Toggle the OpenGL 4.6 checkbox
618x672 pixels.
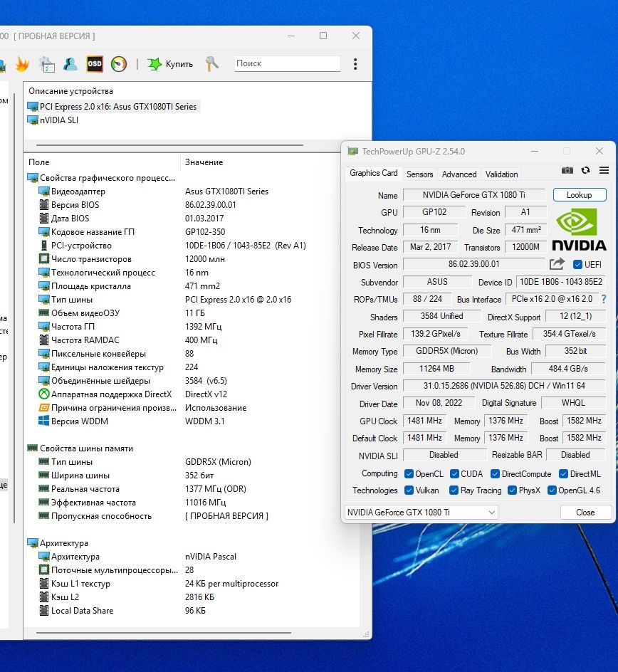click(x=552, y=490)
